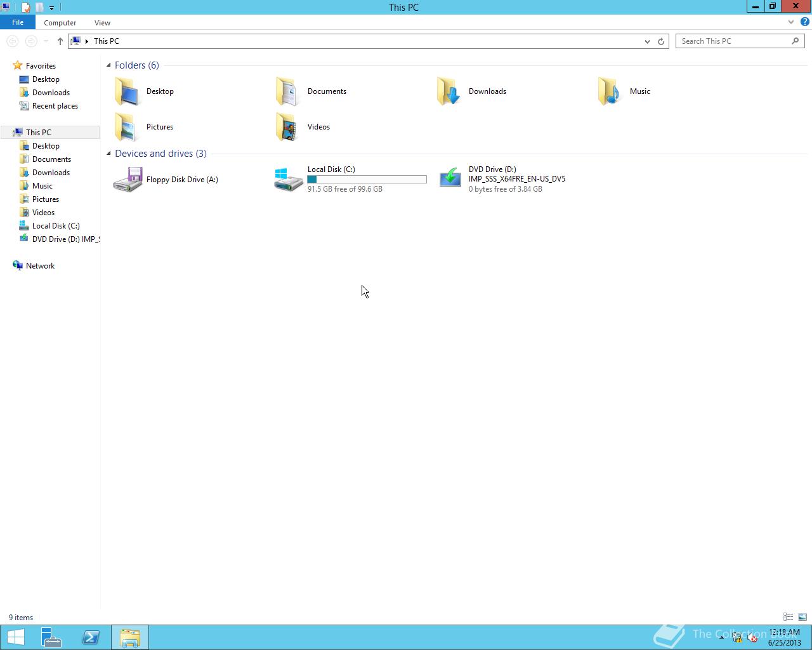This screenshot has height=650, width=812.
Task: Select Desktop under Favorites
Action: (x=46, y=79)
